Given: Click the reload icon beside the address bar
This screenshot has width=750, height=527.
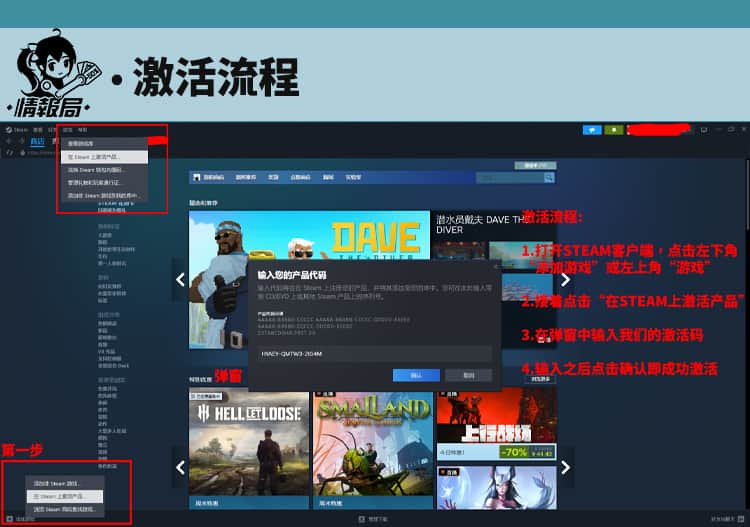Looking at the screenshot, I should tap(10, 153).
